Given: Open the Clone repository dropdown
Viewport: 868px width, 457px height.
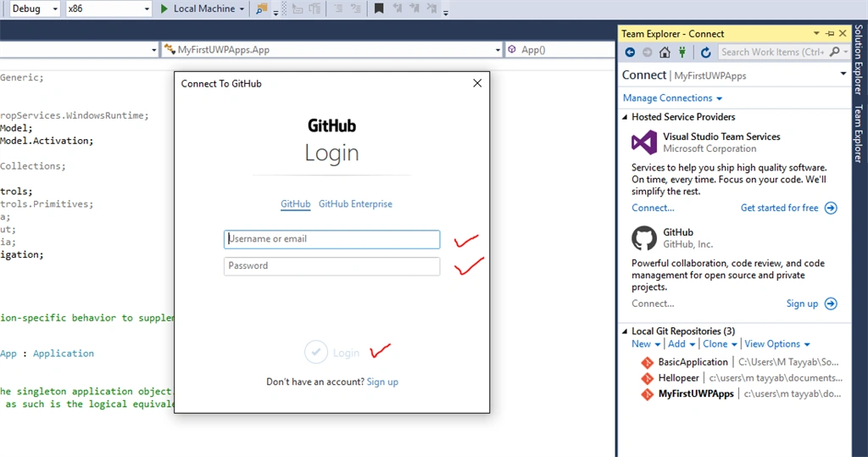Looking at the screenshot, I should 720,344.
